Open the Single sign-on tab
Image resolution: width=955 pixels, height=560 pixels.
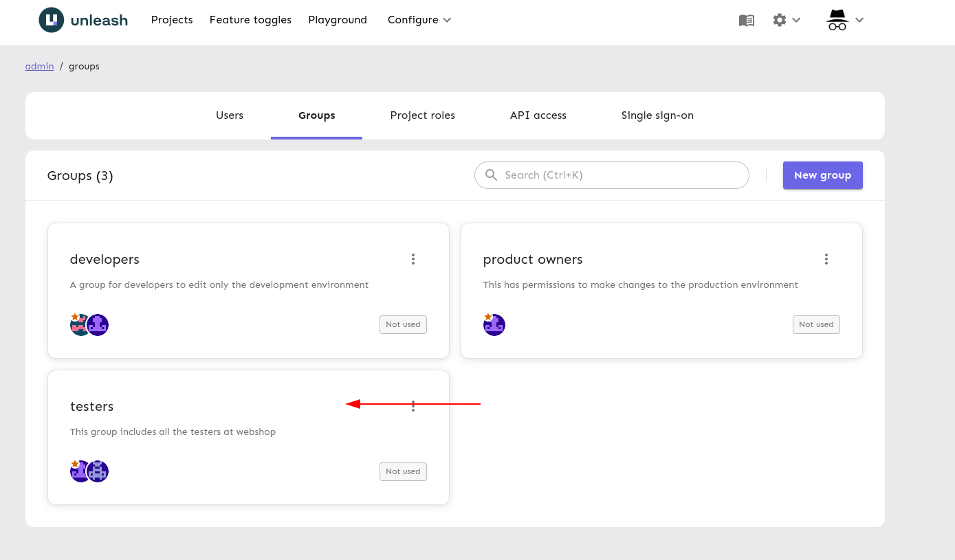(x=657, y=115)
